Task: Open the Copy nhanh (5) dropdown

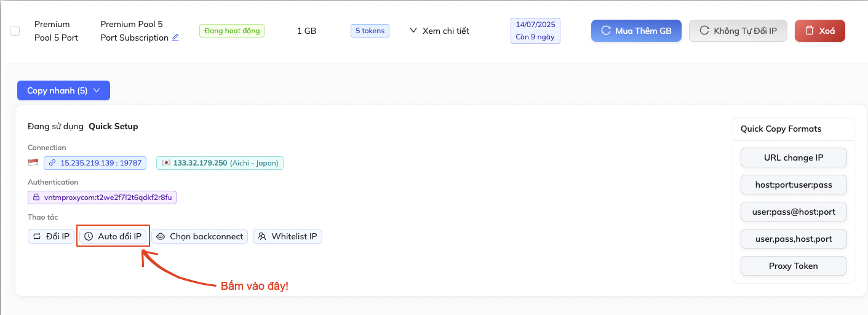Action: pos(63,90)
